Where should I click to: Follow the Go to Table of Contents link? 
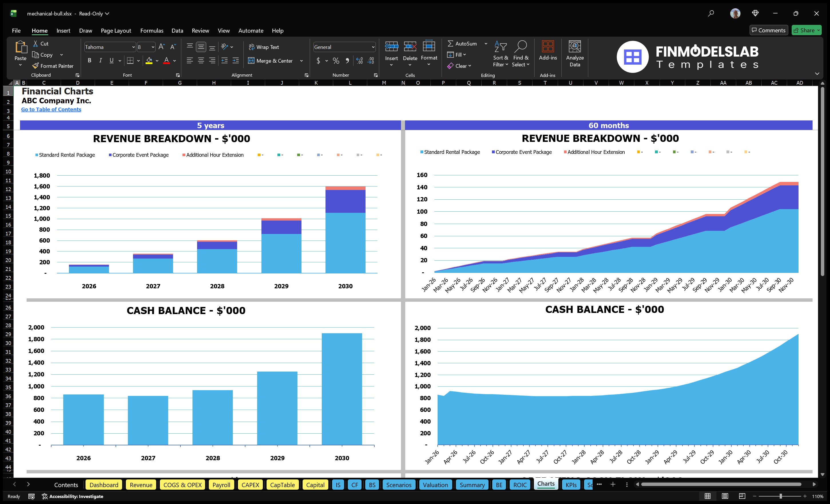point(51,109)
